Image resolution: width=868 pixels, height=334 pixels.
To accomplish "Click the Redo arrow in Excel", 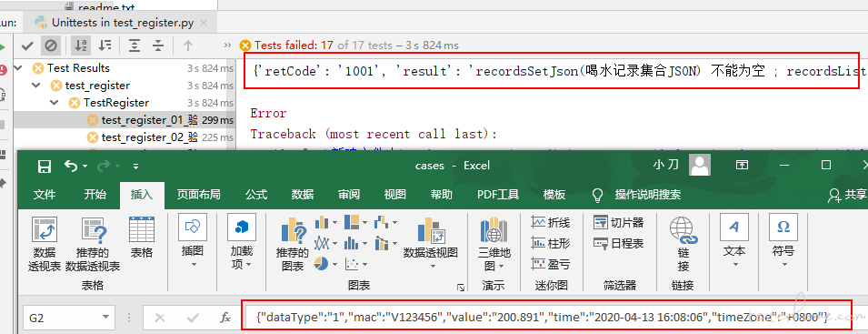I will pyautogui.click(x=105, y=167).
